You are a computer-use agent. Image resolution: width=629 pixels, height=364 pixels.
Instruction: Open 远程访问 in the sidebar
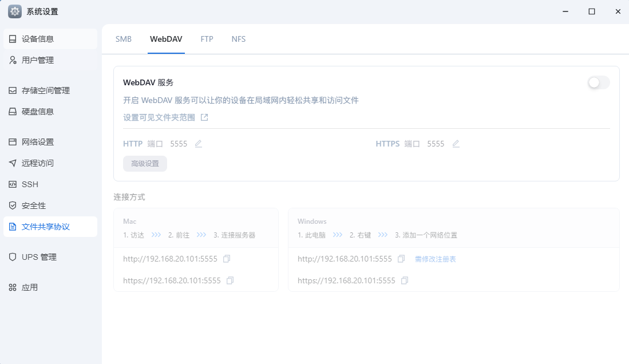click(50, 163)
